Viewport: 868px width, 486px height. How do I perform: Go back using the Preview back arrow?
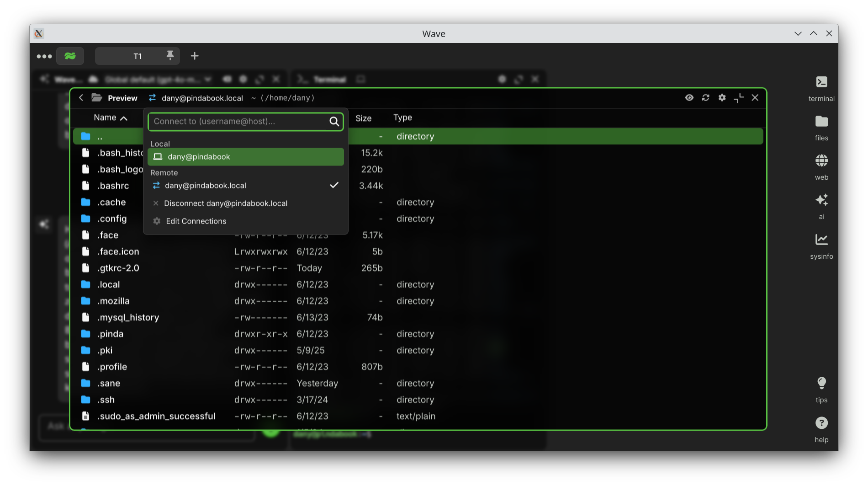pos(81,97)
